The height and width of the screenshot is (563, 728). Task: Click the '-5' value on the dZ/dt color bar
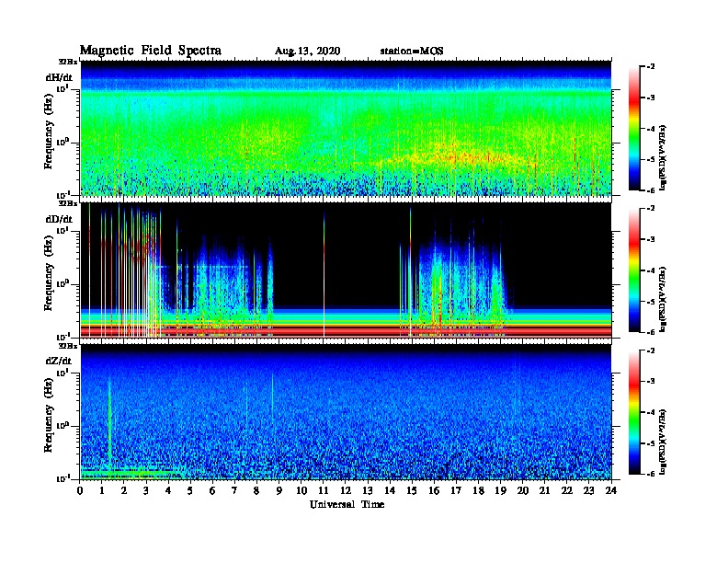pos(651,443)
